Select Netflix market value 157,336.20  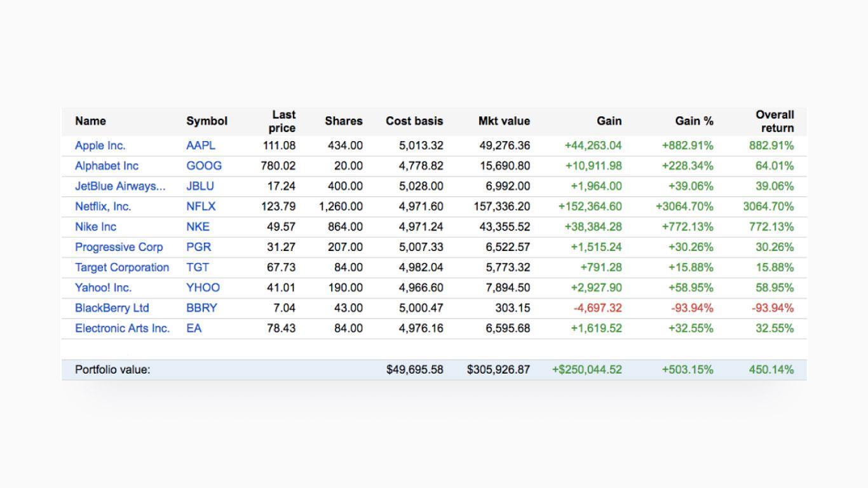tap(502, 207)
